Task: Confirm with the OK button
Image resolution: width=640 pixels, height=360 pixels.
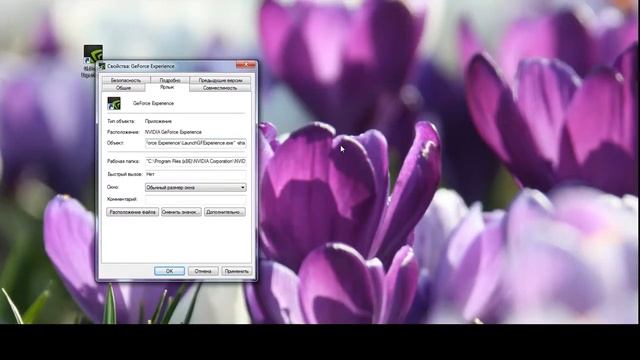Action: click(169, 271)
